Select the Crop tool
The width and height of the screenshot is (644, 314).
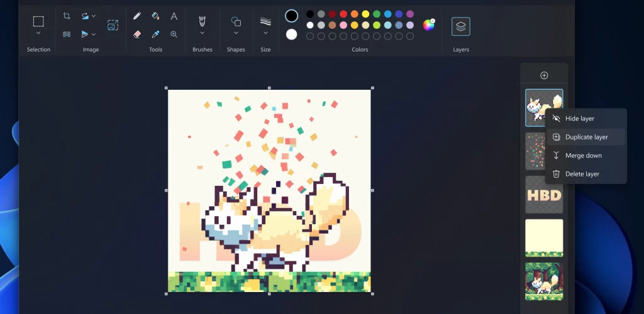point(67,16)
